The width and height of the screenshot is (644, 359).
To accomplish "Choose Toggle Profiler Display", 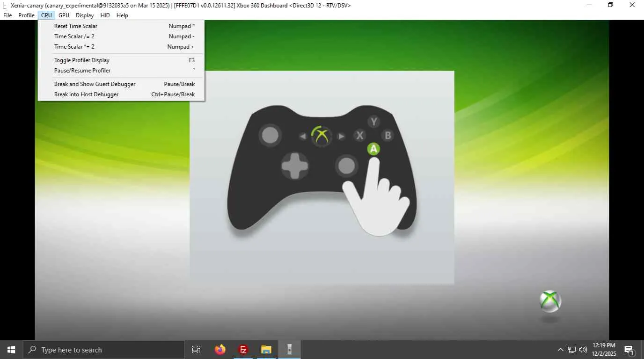I will click(x=121, y=60).
